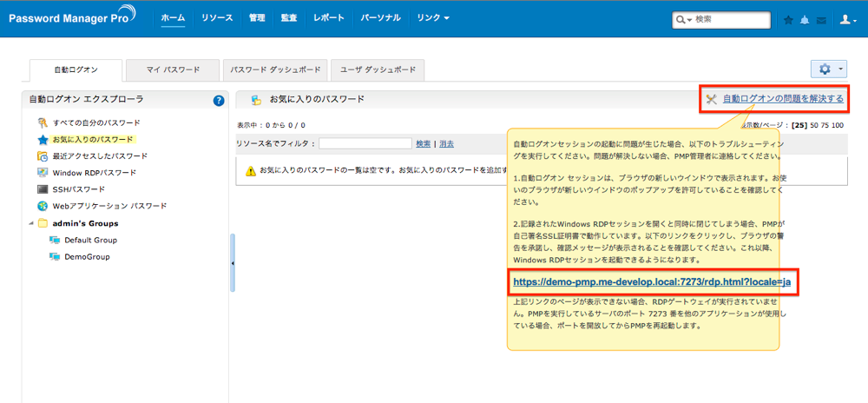The height and width of the screenshot is (403, 868).
Task: Click the favorites star icon in header
Action: click(x=788, y=20)
